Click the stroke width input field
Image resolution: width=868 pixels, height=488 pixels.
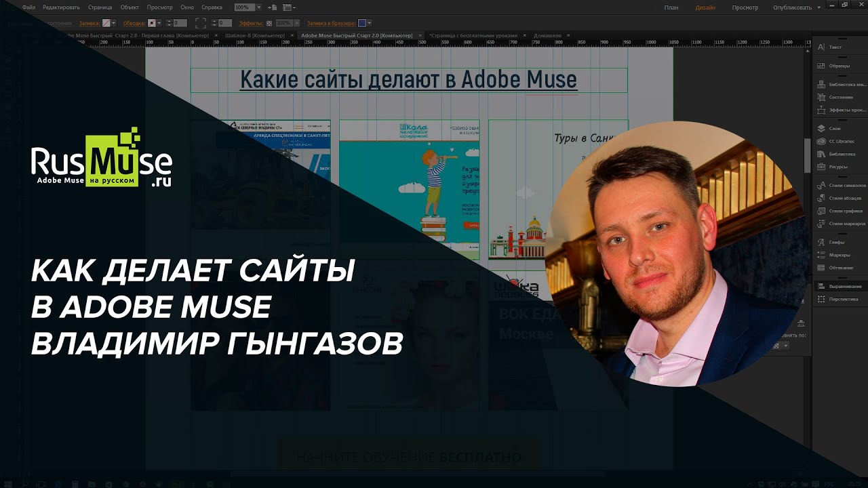(180, 23)
